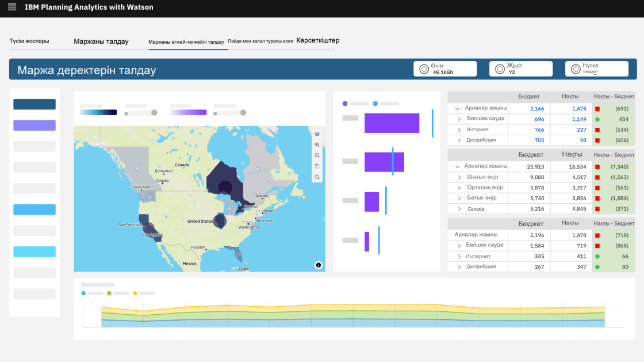Screen dimensions: 644x362
Task: Click the first map legend slider handle
Action: pyautogui.click(x=155, y=113)
